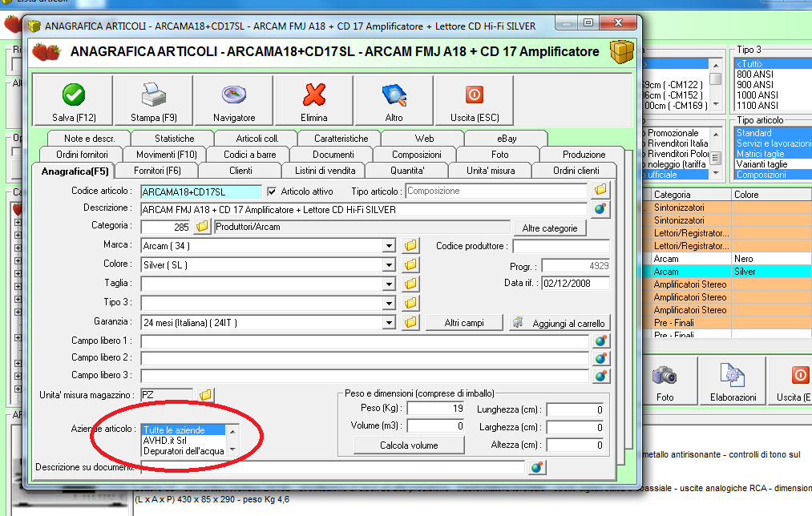Click the Data rif. field
This screenshot has width=812, height=516.
576,283
